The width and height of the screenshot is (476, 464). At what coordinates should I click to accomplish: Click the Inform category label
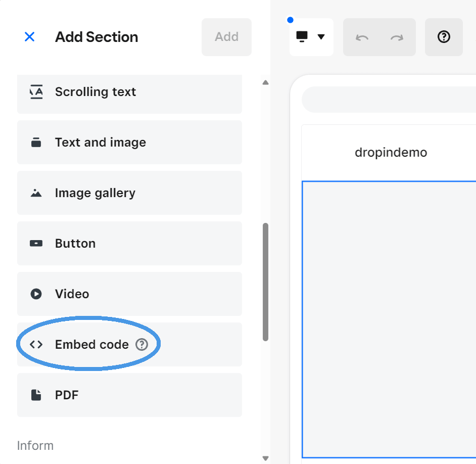click(x=35, y=445)
